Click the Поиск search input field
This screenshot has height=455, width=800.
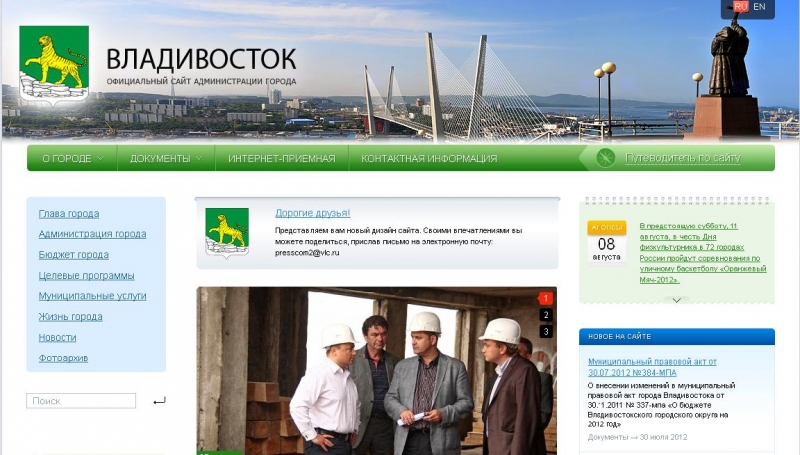pos(81,401)
